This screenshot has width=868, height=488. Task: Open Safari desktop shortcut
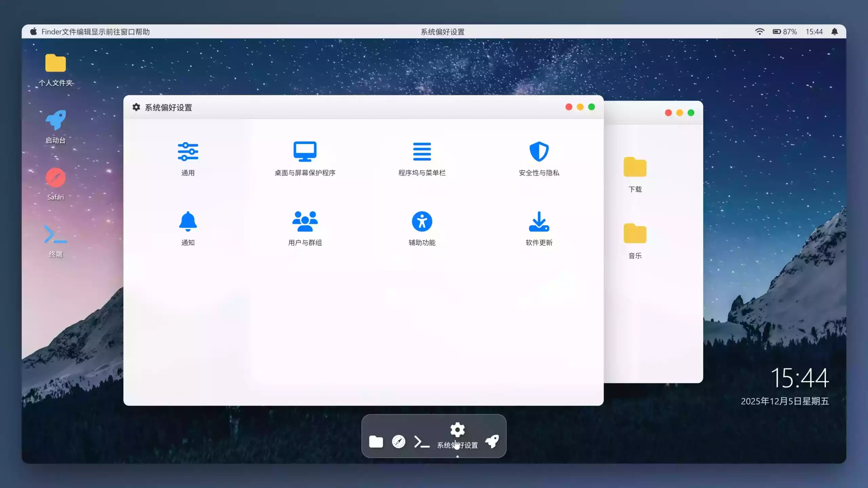point(55,178)
